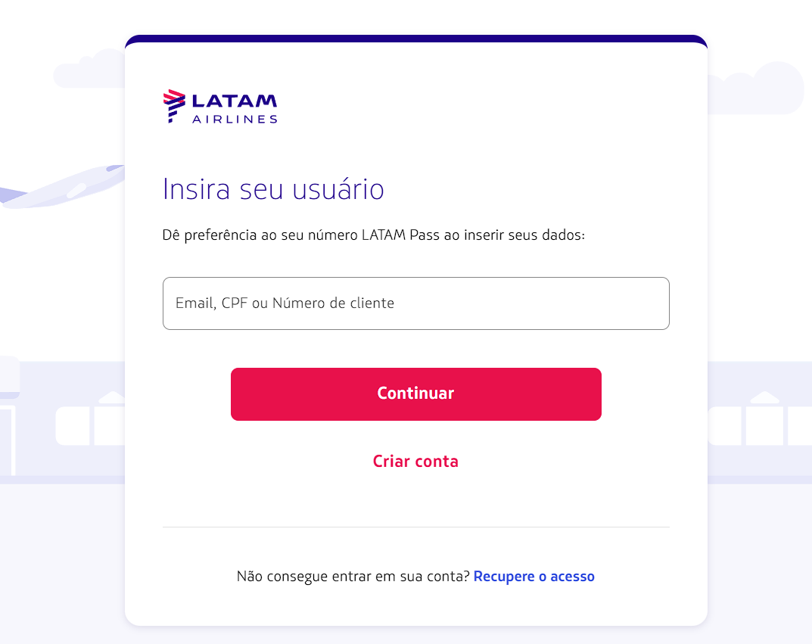The height and width of the screenshot is (644, 812).
Task: Click the Continuar button
Action: point(416,394)
